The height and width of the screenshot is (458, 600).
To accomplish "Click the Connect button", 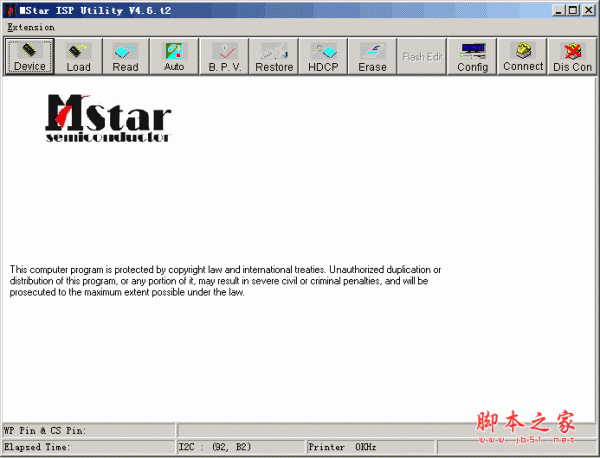I will tap(522, 56).
